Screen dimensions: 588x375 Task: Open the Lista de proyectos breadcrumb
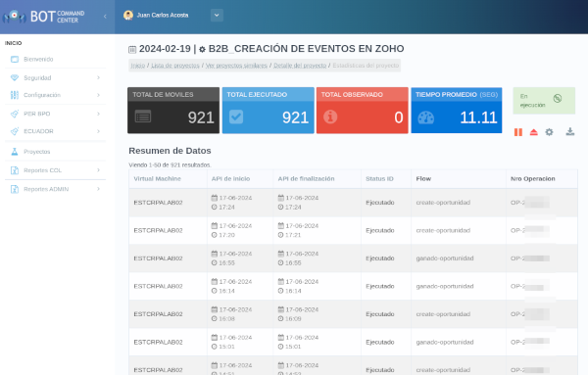click(x=175, y=66)
